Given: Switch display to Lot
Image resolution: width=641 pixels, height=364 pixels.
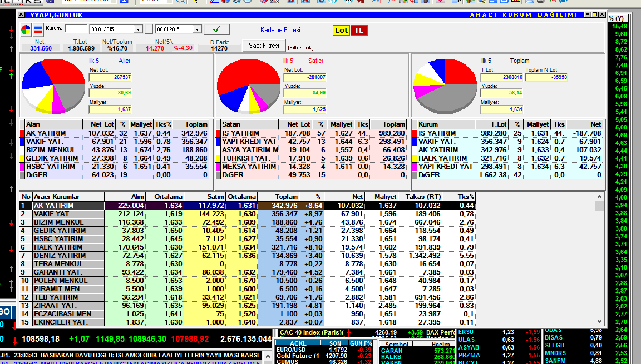Looking at the screenshot, I should pos(341,30).
